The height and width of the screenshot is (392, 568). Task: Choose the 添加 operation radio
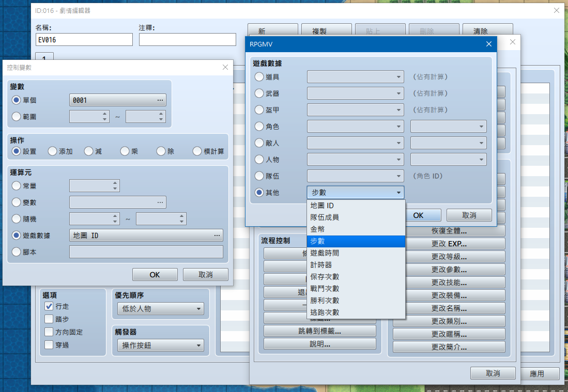(x=53, y=151)
